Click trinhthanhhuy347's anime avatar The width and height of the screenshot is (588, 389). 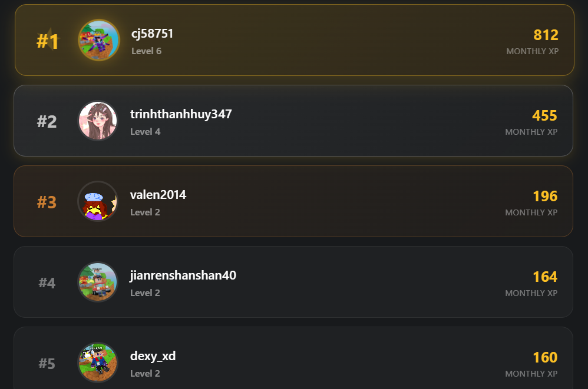(x=98, y=121)
